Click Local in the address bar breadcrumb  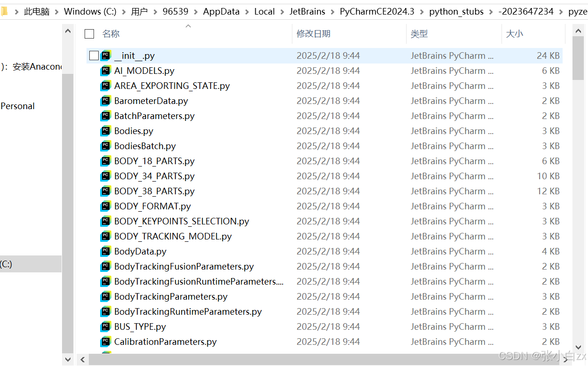click(264, 11)
